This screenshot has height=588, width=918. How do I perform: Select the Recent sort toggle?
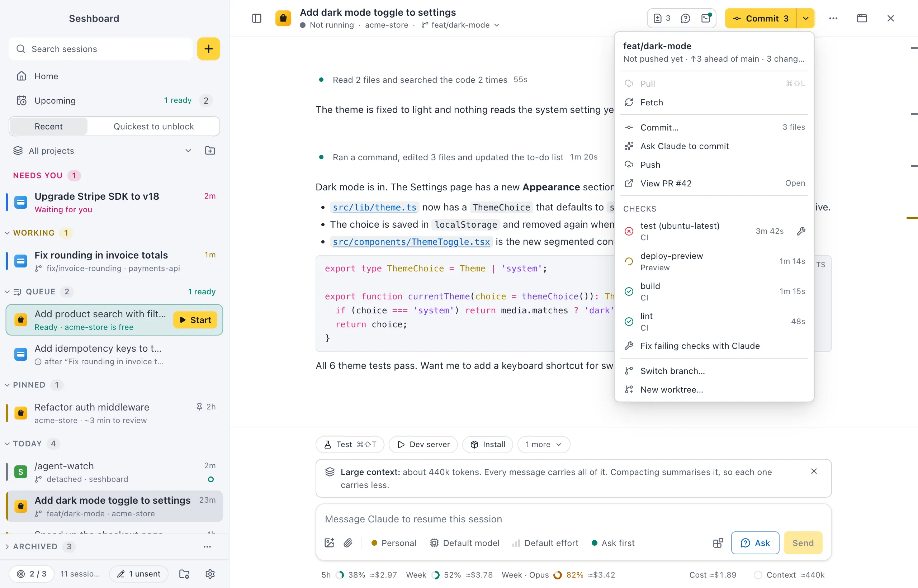click(x=48, y=126)
